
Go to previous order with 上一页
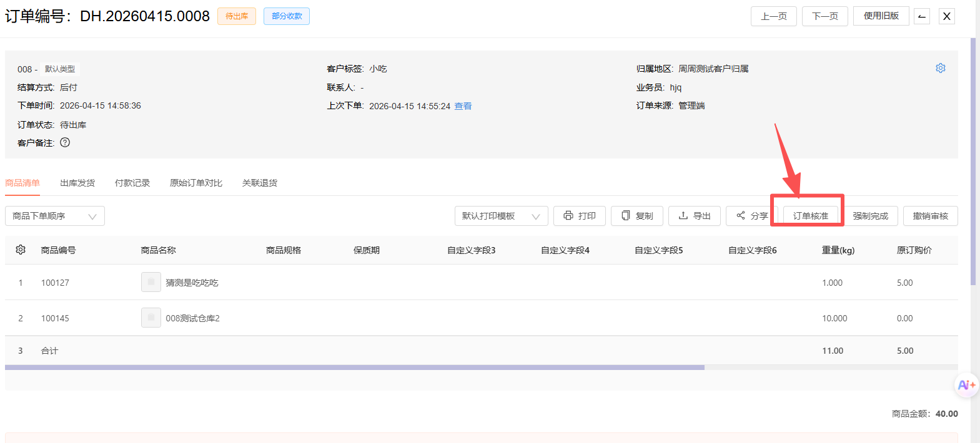774,16
